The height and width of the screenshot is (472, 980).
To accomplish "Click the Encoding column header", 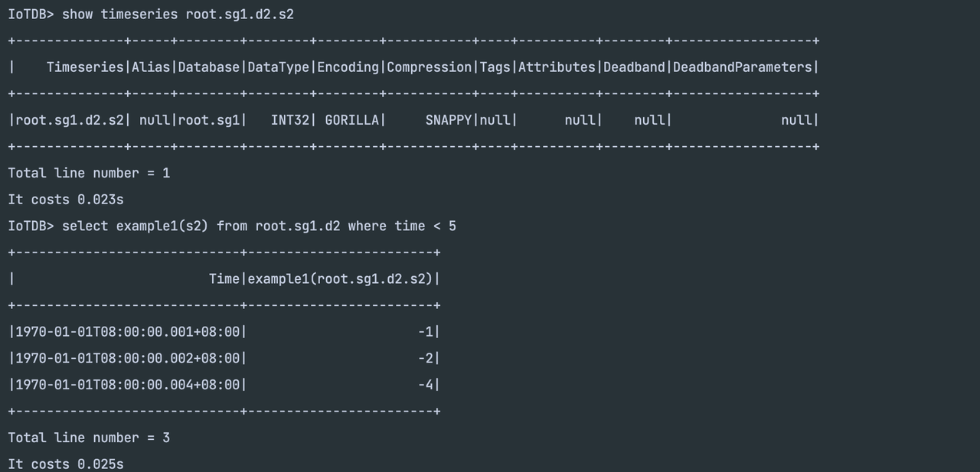I will point(348,67).
